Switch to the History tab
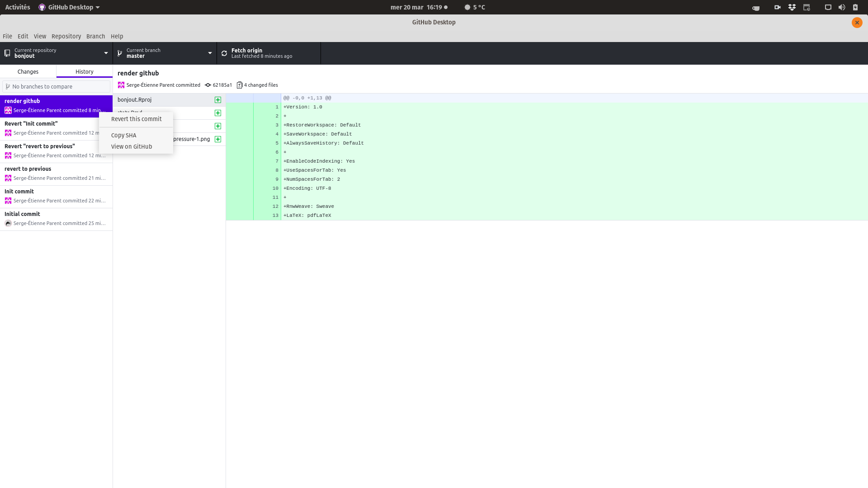Viewport: 868px width, 488px height. [85, 71]
